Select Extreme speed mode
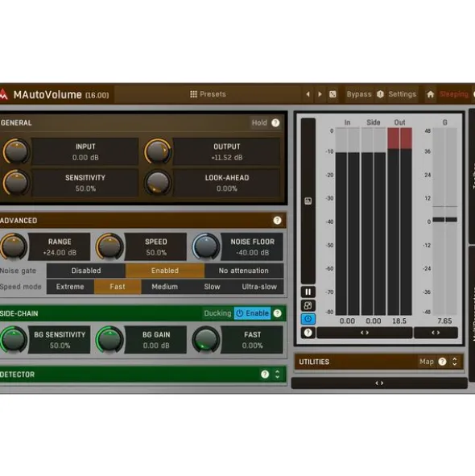This screenshot has width=475, height=476. pyautogui.click(x=70, y=287)
